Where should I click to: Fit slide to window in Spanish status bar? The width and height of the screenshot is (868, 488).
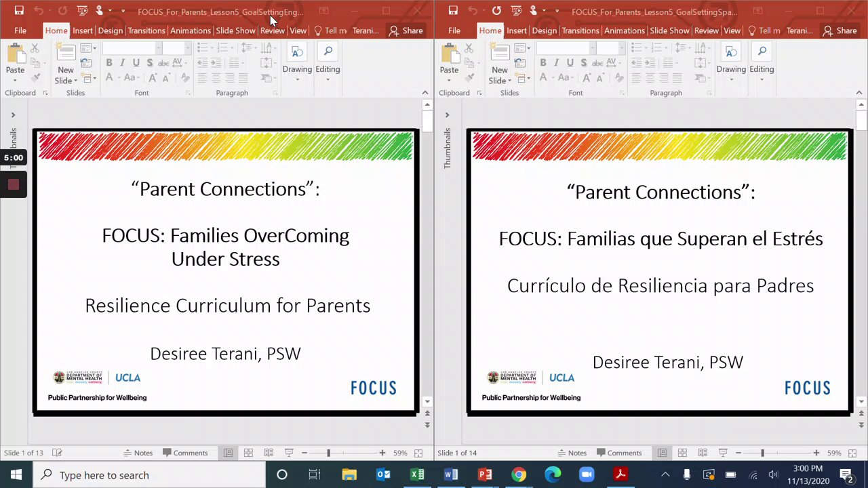click(x=853, y=453)
